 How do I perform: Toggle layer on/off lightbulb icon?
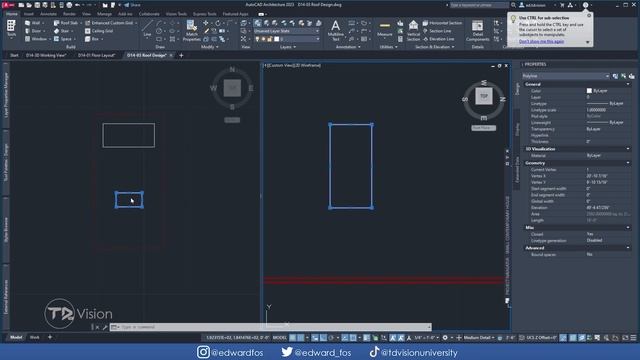(257, 39)
